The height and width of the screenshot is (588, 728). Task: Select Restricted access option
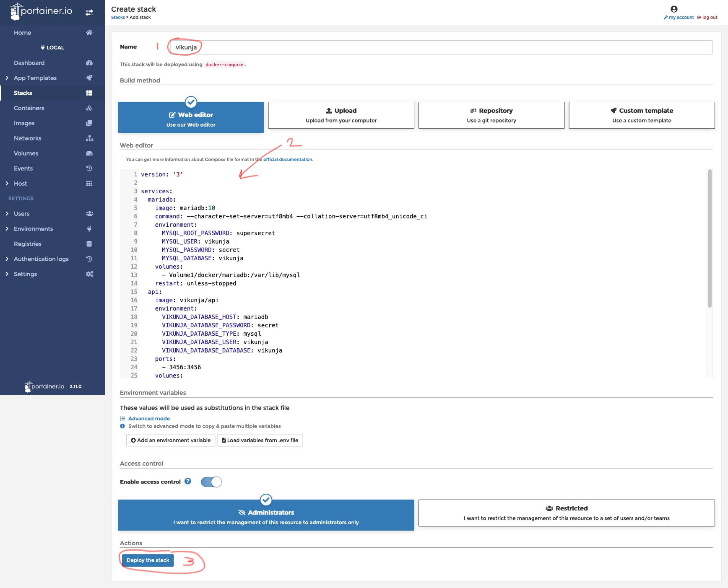tap(566, 513)
